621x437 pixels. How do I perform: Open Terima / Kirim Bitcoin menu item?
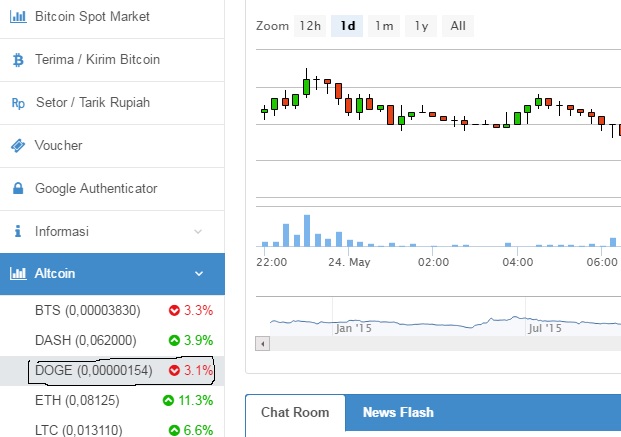pos(112,60)
